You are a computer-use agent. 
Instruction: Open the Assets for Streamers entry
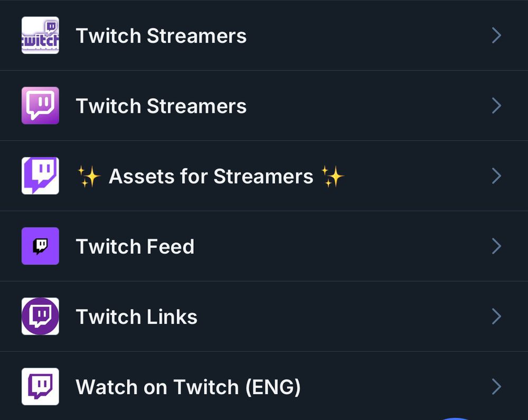(x=211, y=176)
